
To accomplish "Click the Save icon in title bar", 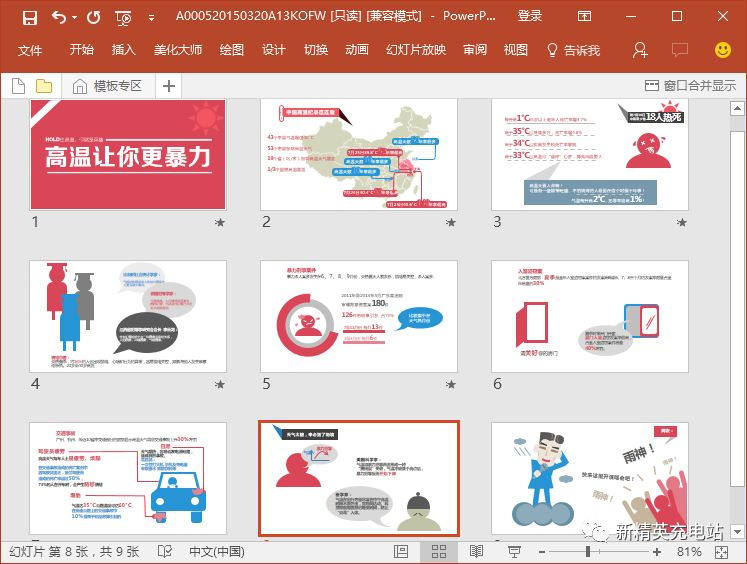I will [x=29, y=17].
